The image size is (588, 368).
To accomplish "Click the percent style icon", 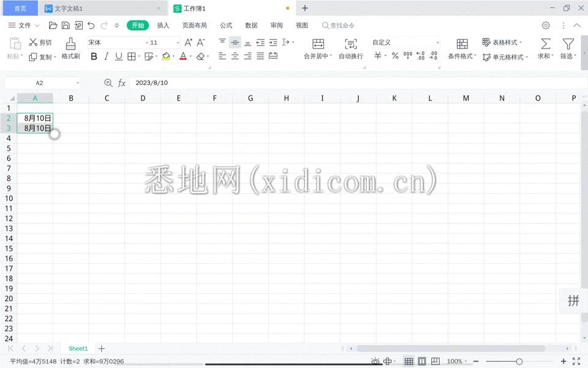I will [x=395, y=56].
